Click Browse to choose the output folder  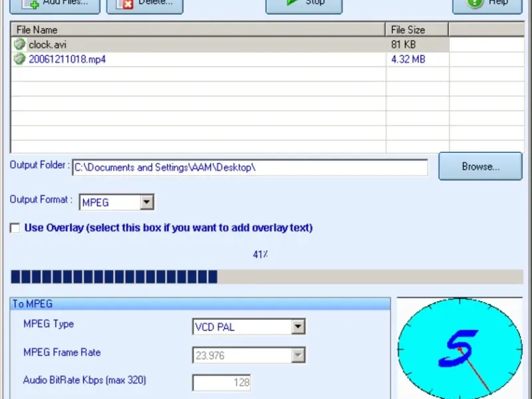(480, 166)
